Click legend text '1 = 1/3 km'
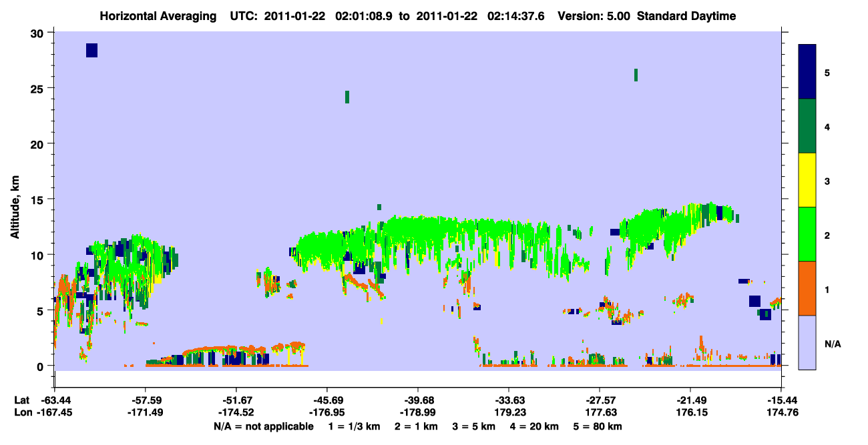 [355, 426]
